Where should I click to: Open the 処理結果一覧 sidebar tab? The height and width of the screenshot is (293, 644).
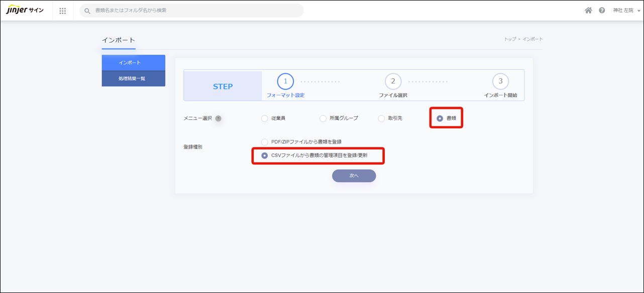point(133,78)
